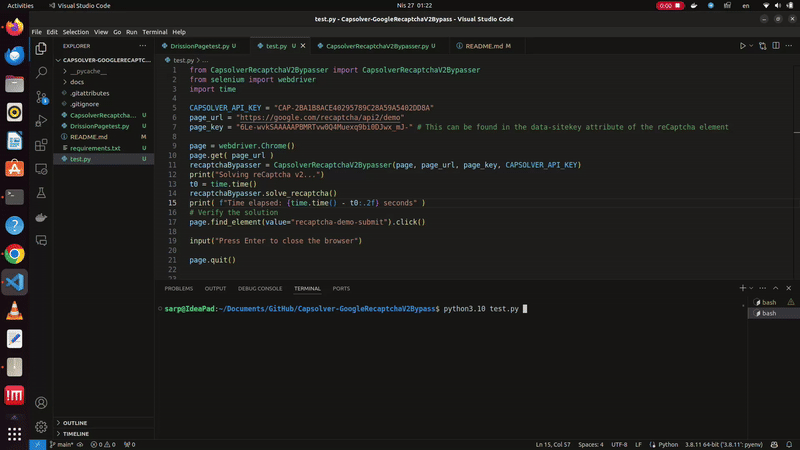
Task: Open the new terminal launch profile dropdown
Action: [x=751, y=288]
